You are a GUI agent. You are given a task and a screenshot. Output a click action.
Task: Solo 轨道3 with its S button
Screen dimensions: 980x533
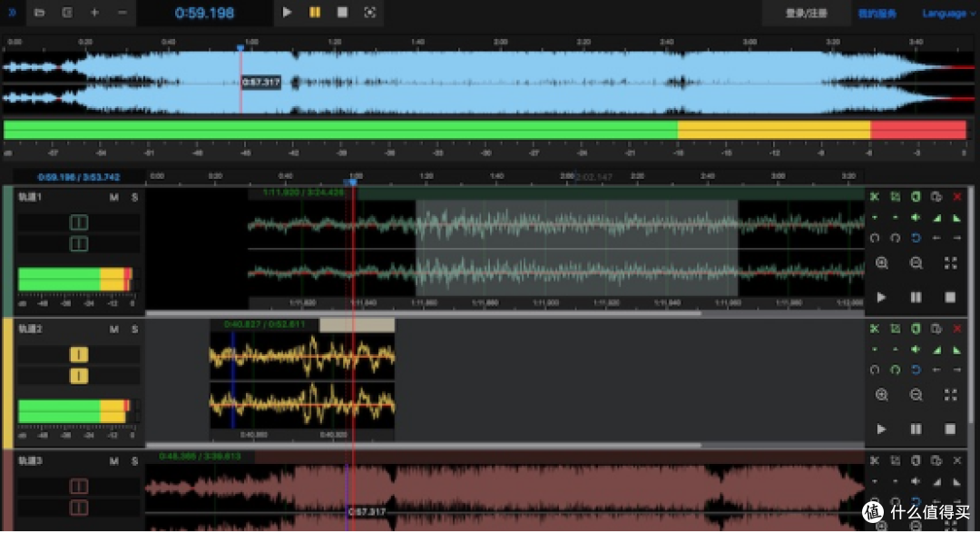click(x=134, y=461)
